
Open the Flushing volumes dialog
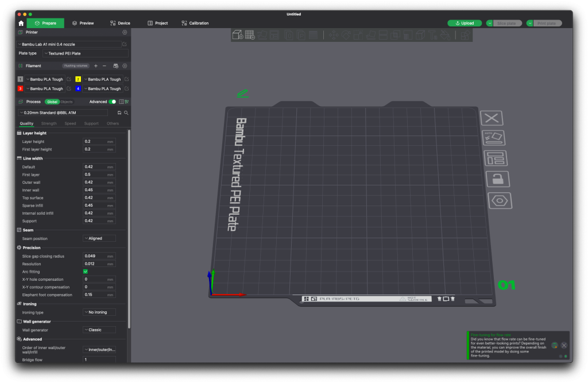76,65
